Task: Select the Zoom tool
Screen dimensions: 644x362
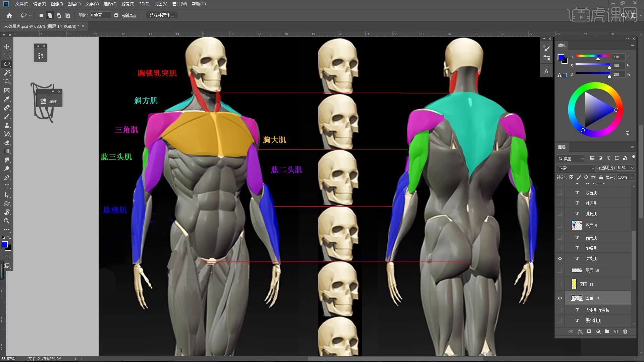Action: click(7, 221)
